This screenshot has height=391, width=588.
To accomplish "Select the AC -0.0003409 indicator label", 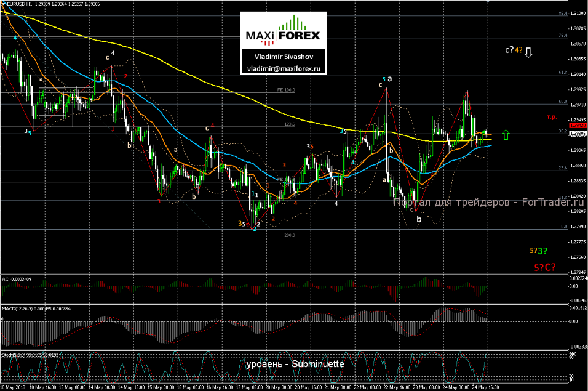I will tap(17, 279).
